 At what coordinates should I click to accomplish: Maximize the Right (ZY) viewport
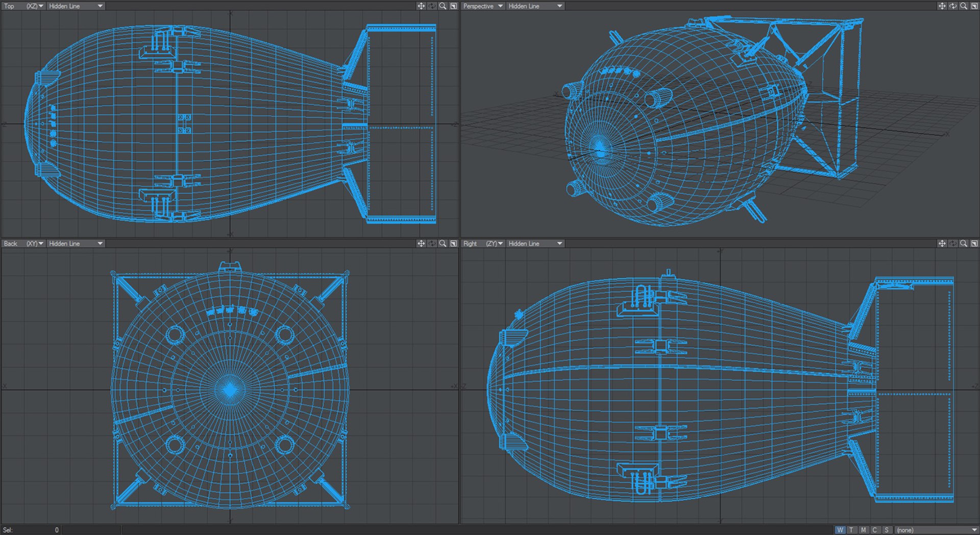[974, 244]
